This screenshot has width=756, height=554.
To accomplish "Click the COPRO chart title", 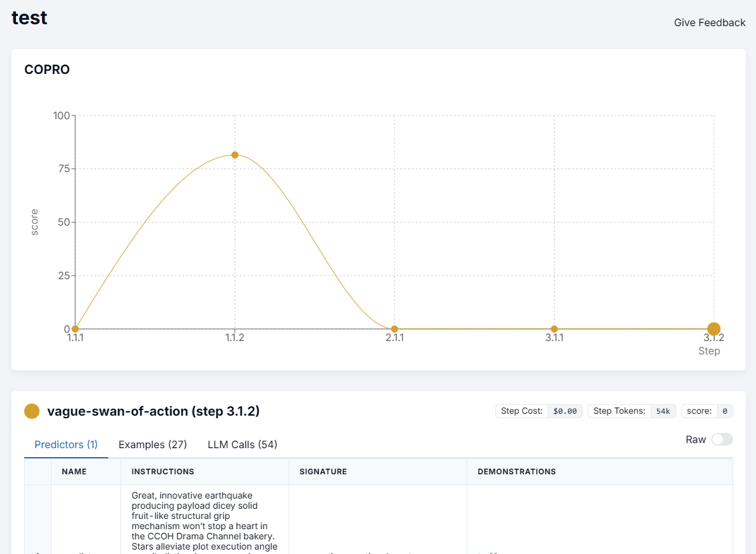I will [47, 69].
